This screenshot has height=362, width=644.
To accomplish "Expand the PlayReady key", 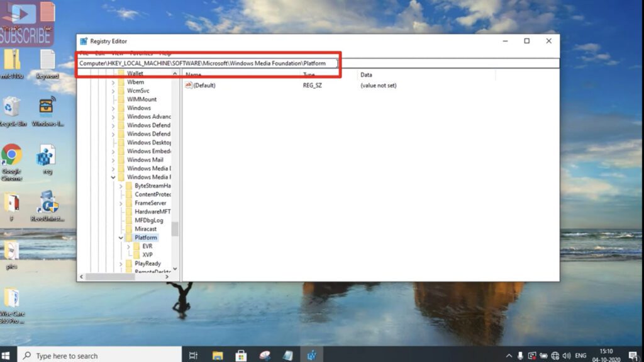I will [121, 264].
